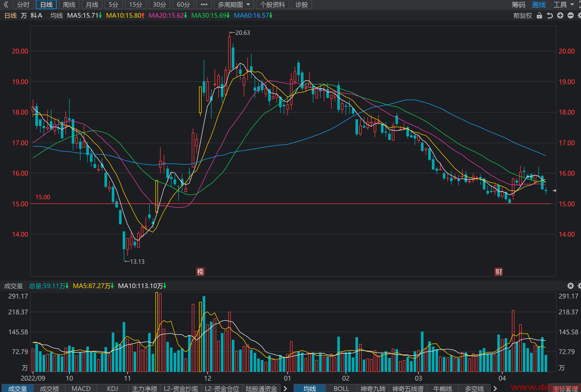Toggle 筹码 chip distribution view
581x392 pixels.
pos(518,5)
